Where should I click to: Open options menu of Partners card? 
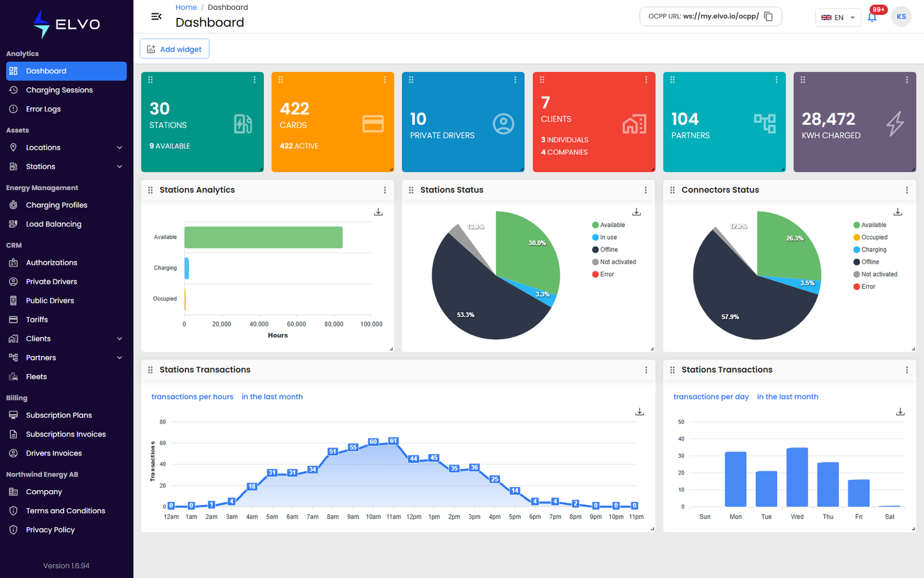[x=777, y=80]
